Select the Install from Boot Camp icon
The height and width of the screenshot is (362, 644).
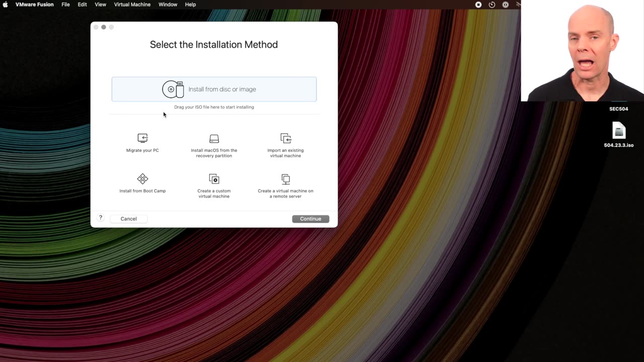[142, 178]
